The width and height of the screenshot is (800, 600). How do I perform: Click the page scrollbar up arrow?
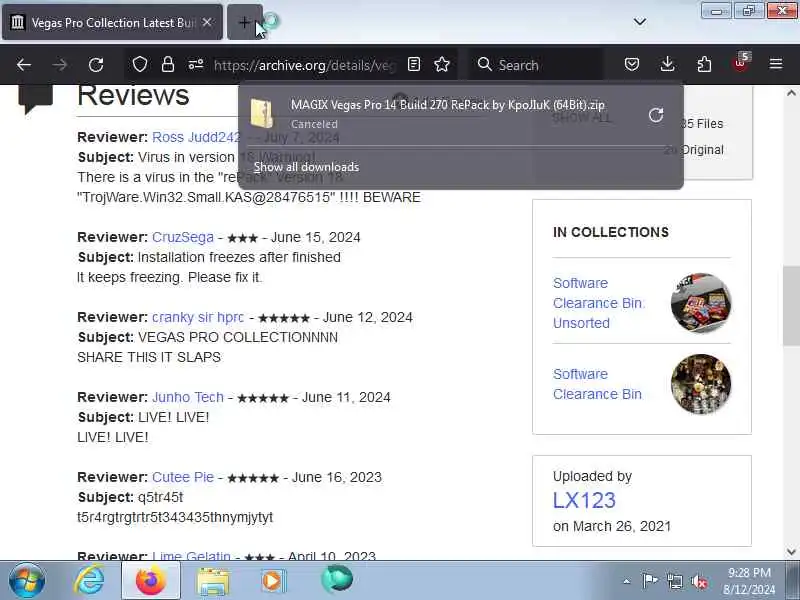point(791,93)
